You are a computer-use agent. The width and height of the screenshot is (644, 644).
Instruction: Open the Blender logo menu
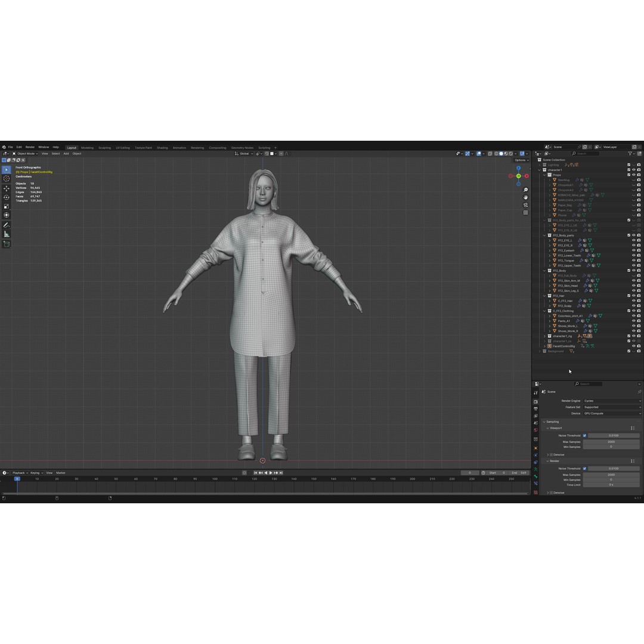click(4, 147)
